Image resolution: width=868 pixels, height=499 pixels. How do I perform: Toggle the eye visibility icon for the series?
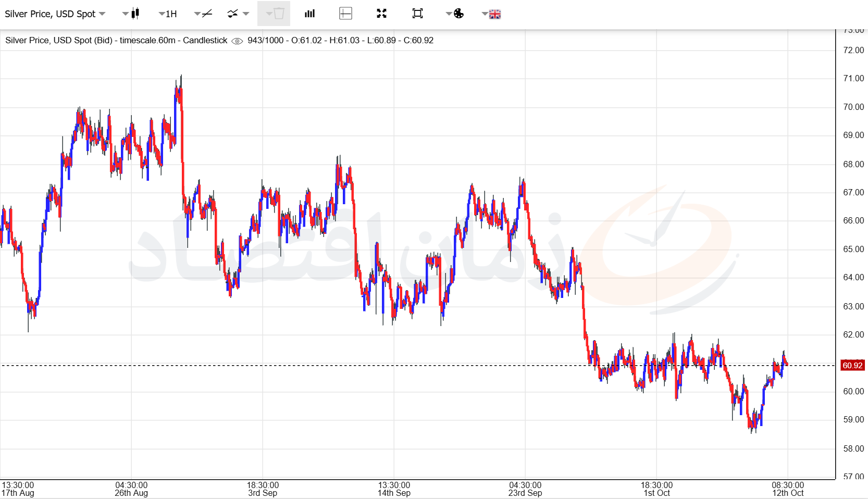pyautogui.click(x=237, y=41)
